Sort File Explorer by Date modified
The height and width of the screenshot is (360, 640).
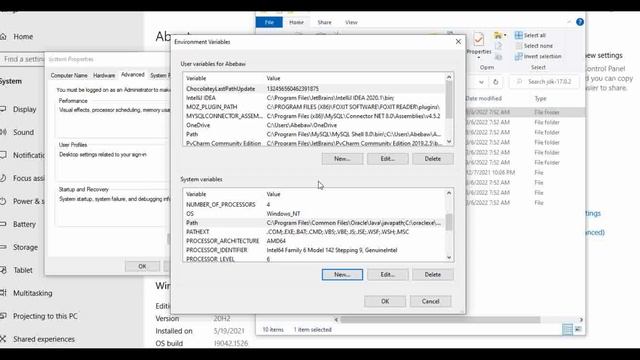(x=483, y=99)
